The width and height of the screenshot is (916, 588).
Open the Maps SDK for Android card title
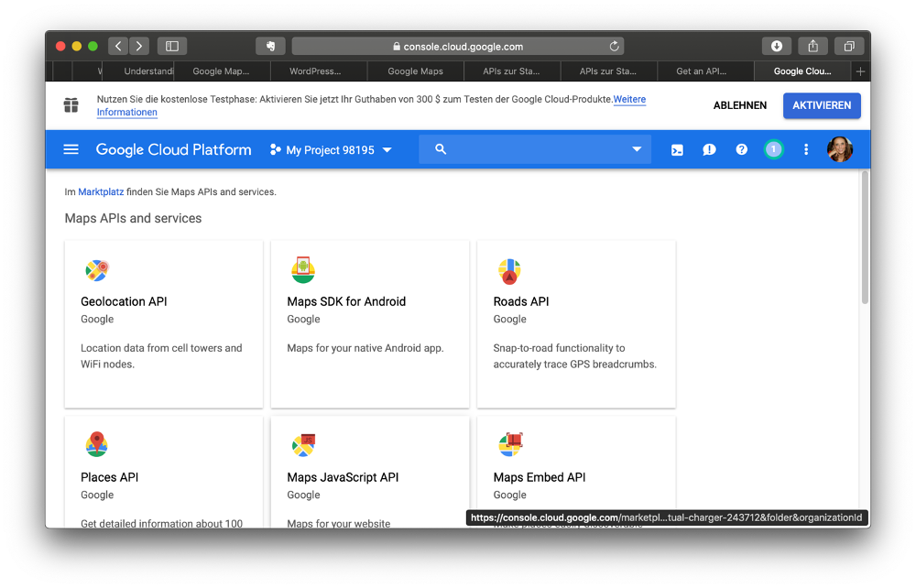(346, 301)
